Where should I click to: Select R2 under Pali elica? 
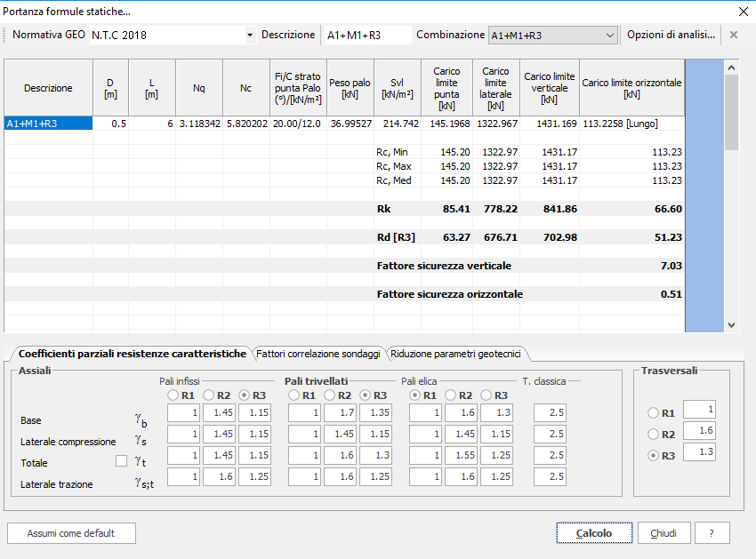(451, 395)
